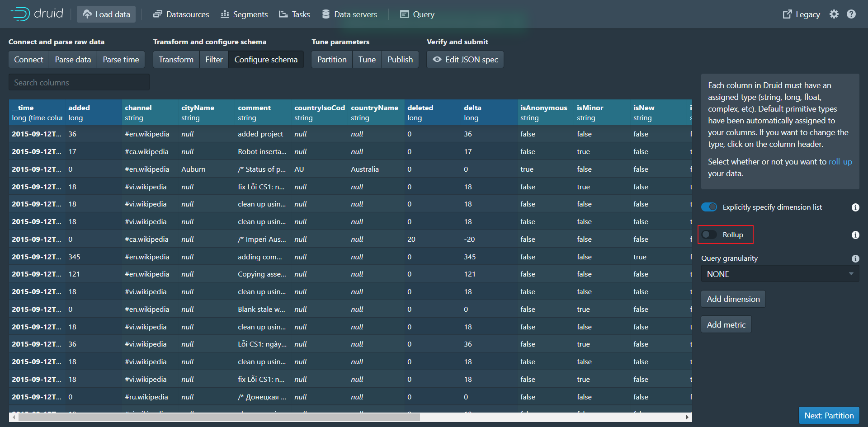Click the Legacy external-link icon
Screen dimensions: 868x427
point(787,14)
